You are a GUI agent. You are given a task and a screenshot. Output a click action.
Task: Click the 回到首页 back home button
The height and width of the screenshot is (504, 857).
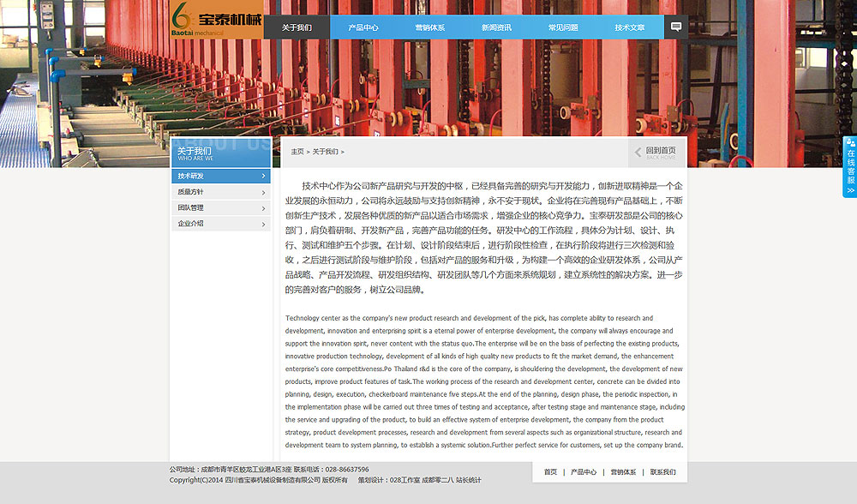pyautogui.click(x=657, y=153)
